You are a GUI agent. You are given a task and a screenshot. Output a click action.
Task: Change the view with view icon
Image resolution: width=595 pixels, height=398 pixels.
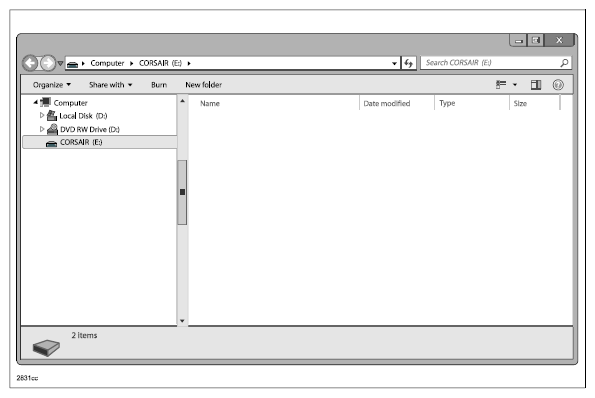click(501, 84)
